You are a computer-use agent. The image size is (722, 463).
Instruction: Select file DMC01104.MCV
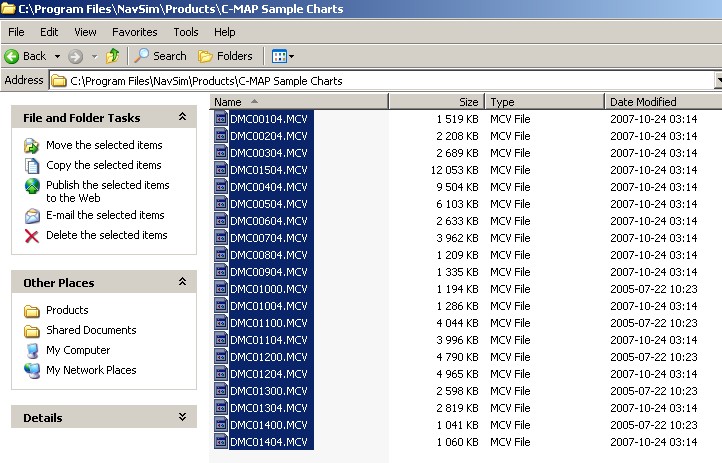(x=268, y=340)
